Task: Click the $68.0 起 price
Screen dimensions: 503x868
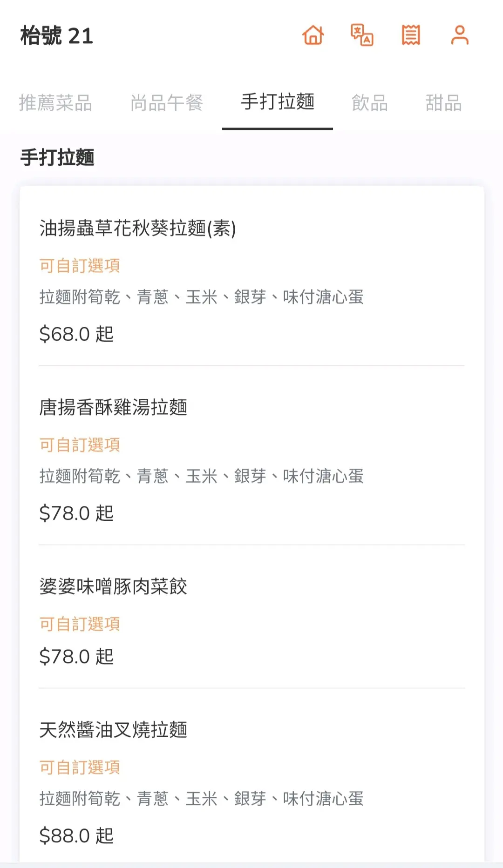Action: (x=76, y=334)
